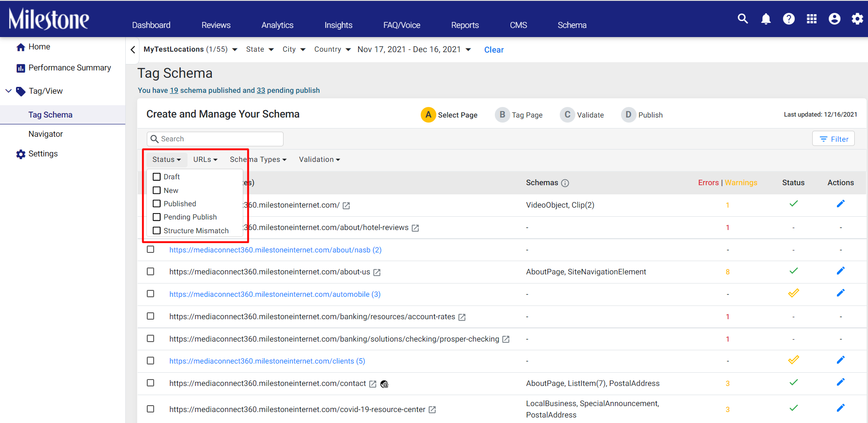The width and height of the screenshot is (868, 423).
Task: Edit schema for the covid-19-resource-center row
Action: [841, 408]
